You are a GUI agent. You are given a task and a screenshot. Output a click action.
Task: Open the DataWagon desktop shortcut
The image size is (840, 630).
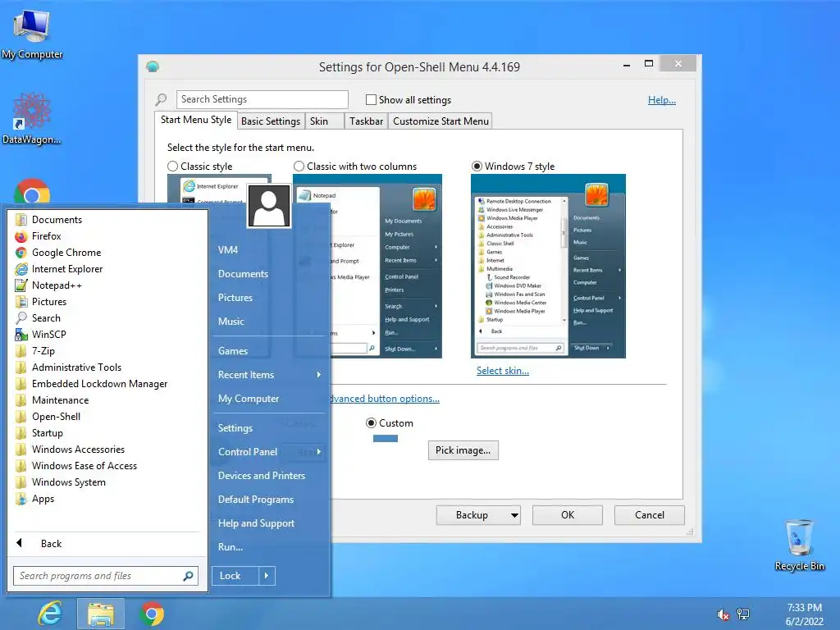coord(32,119)
